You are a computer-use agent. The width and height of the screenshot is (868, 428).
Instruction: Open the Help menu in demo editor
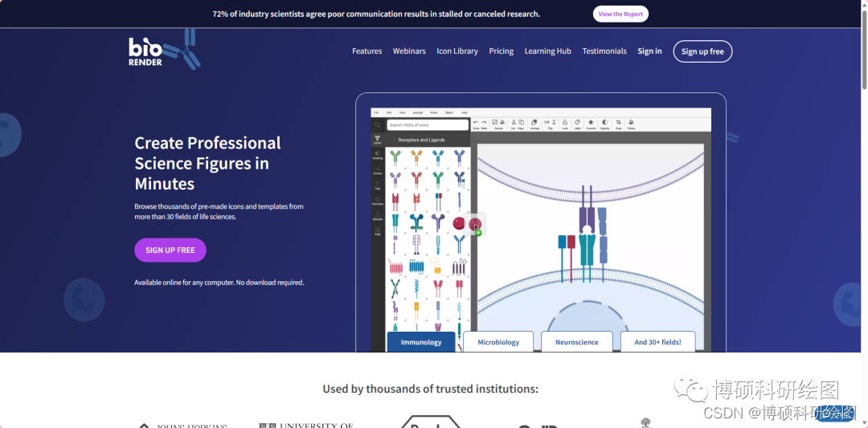(465, 112)
